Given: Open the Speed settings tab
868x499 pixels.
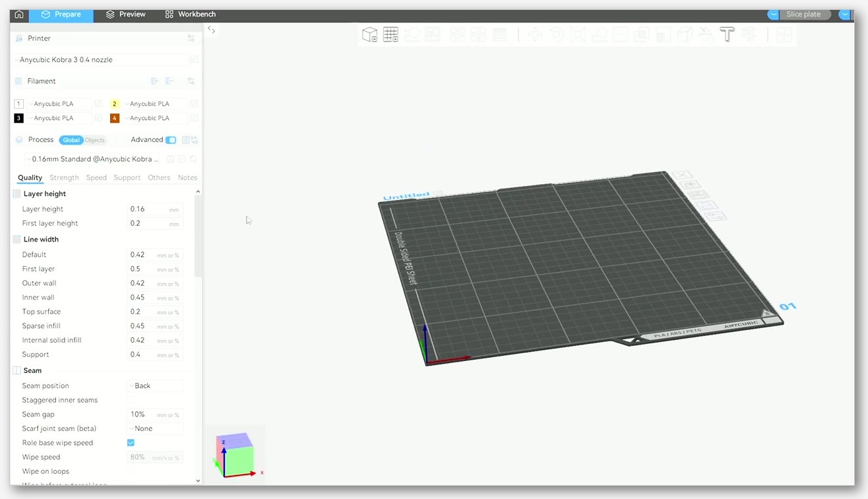Looking at the screenshot, I should [96, 178].
